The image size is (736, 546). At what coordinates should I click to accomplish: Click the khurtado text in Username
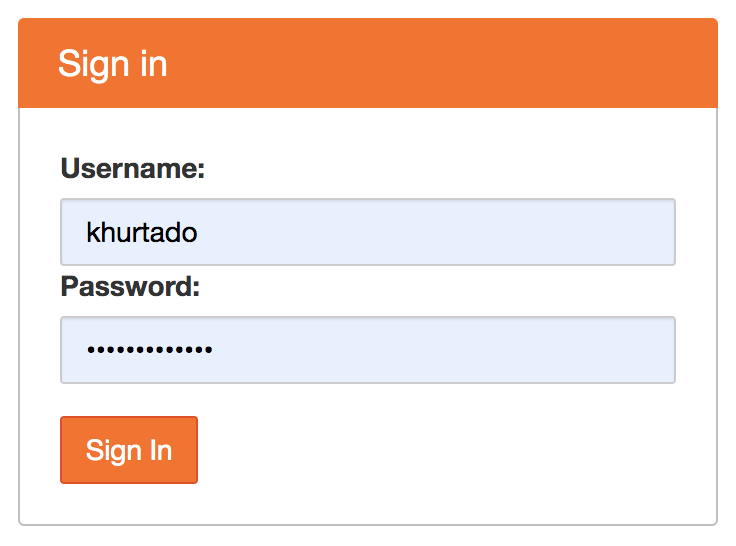click(x=142, y=233)
